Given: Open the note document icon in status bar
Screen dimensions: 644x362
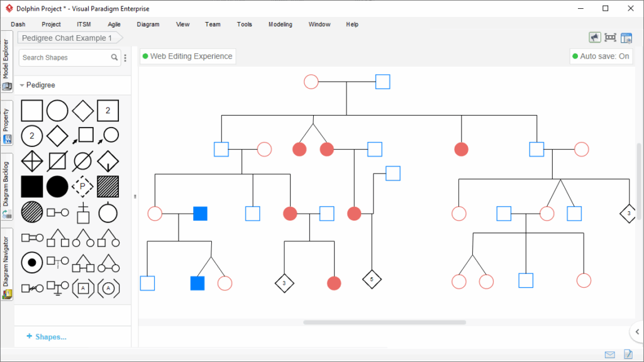Looking at the screenshot, I should 628,354.
